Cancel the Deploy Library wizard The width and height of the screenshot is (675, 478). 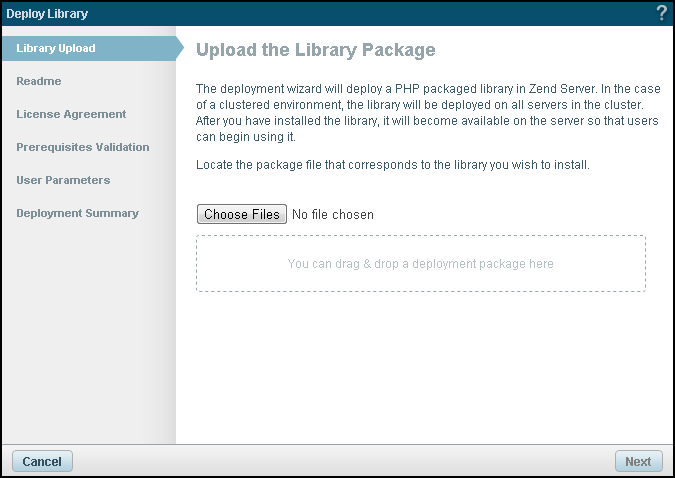[x=42, y=461]
